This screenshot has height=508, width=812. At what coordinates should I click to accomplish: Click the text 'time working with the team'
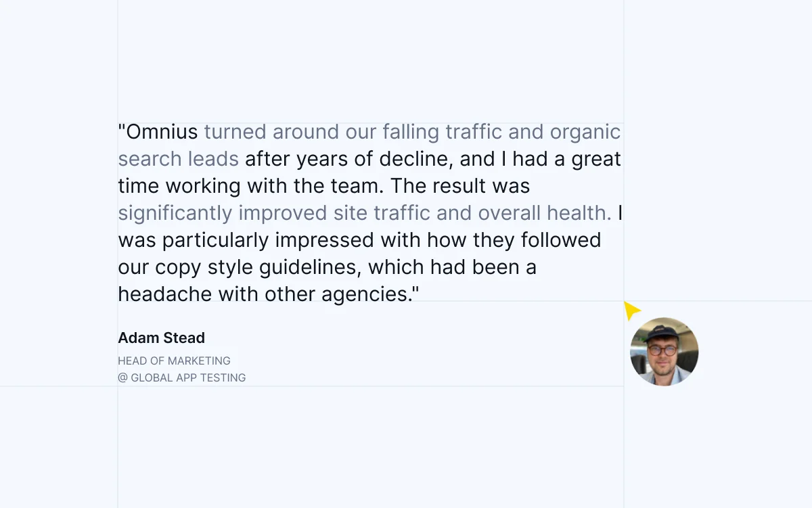coord(251,186)
